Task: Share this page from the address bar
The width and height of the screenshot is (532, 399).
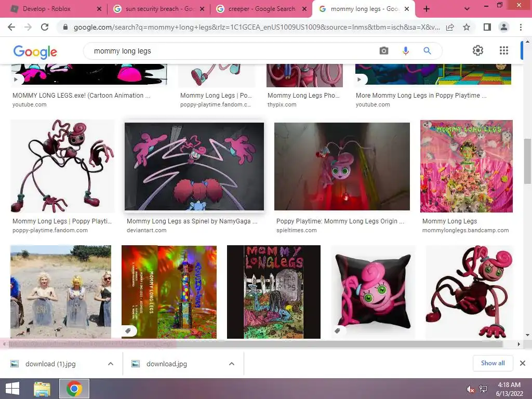Action: [x=450, y=27]
